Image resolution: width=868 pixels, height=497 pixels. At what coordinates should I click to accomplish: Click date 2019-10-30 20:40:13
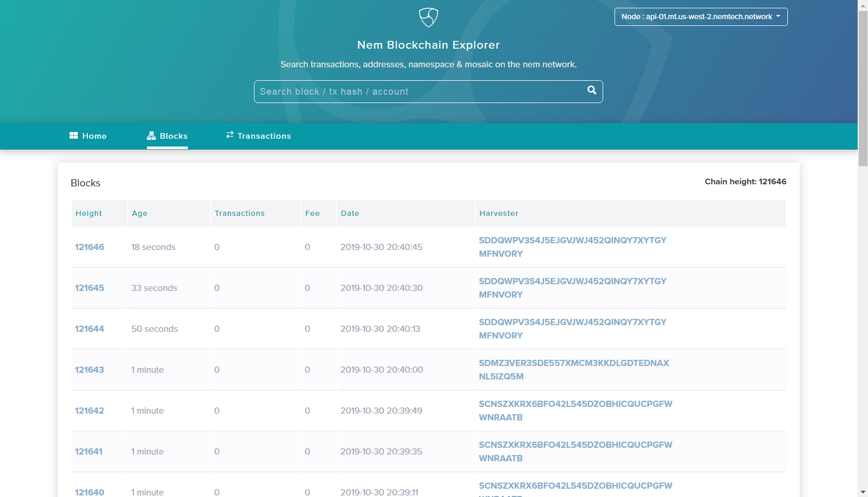coord(380,329)
